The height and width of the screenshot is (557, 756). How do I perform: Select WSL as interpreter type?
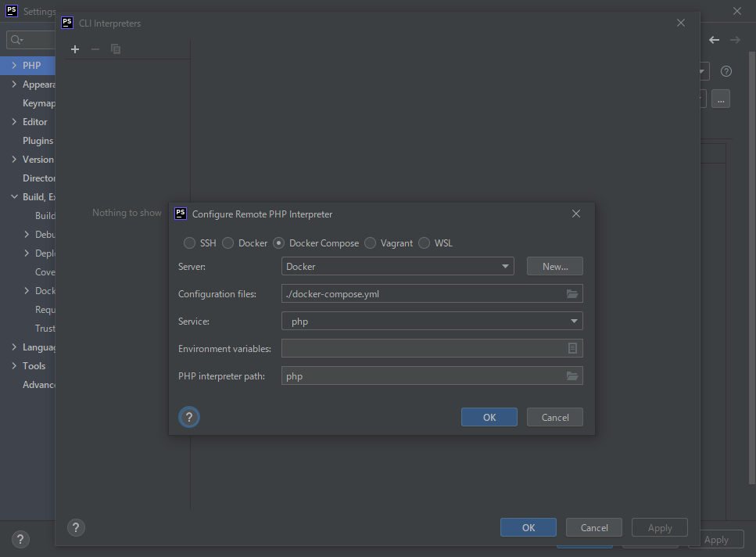[x=425, y=243]
